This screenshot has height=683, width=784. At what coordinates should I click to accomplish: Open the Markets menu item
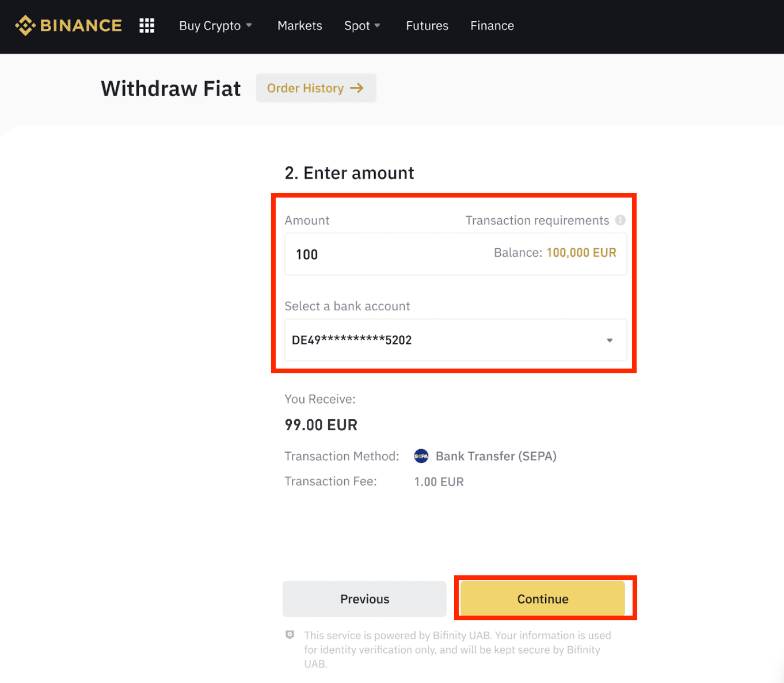[x=300, y=25]
